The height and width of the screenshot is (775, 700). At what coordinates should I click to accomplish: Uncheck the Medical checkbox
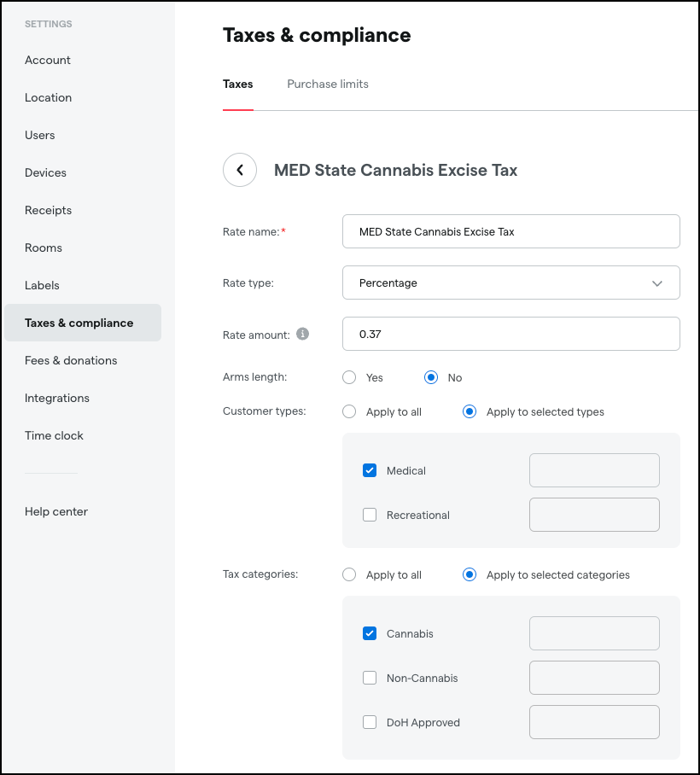370,470
